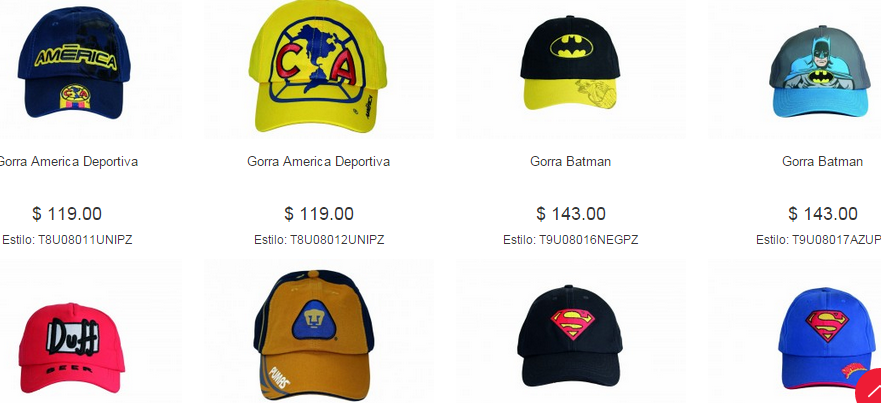The width and height of the screenshot is (881, 403).
Task: Open Gorra America Deportiva title under yellow cap
Action: click(319, 162)
